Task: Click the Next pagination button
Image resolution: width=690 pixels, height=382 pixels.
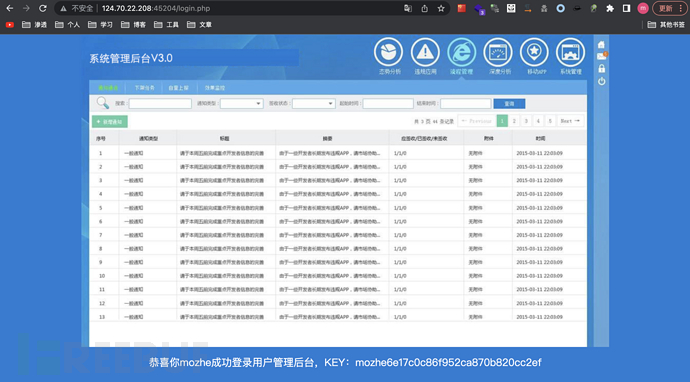Action: pos(570,121)
